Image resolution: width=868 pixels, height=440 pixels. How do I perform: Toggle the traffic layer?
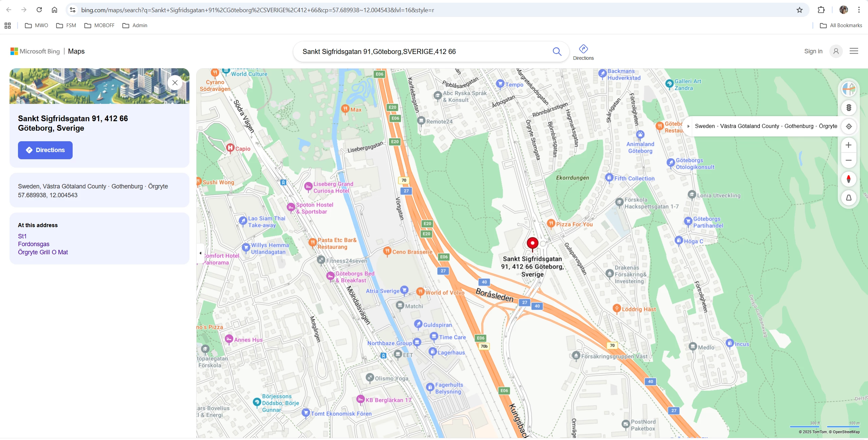pyautogui.click(x=848, y=108)
